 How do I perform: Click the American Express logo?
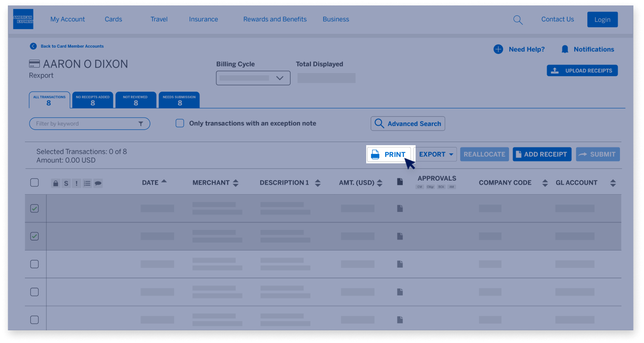(23, 19)
